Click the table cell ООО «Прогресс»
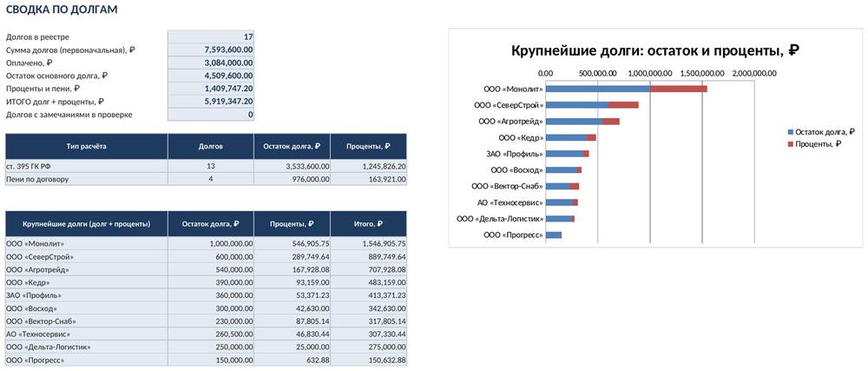The height and width of the screenshot is (371, 868). (86, 360)
